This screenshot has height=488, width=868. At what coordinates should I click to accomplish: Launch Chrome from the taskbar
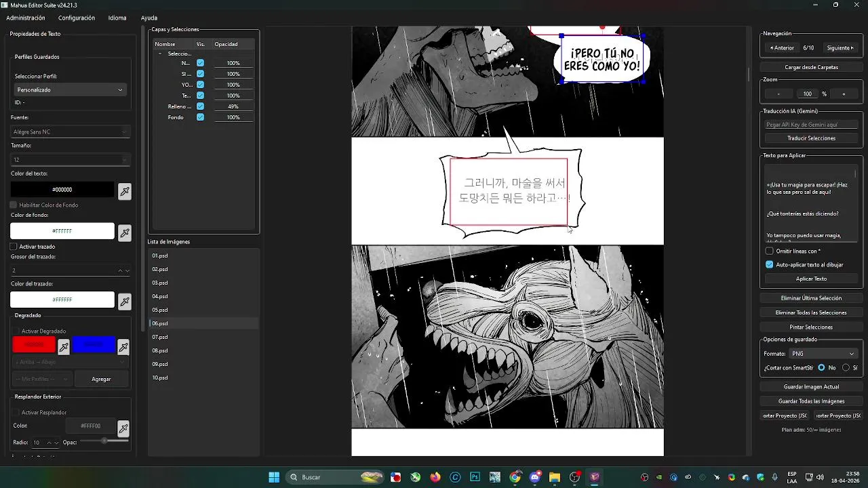515,477
